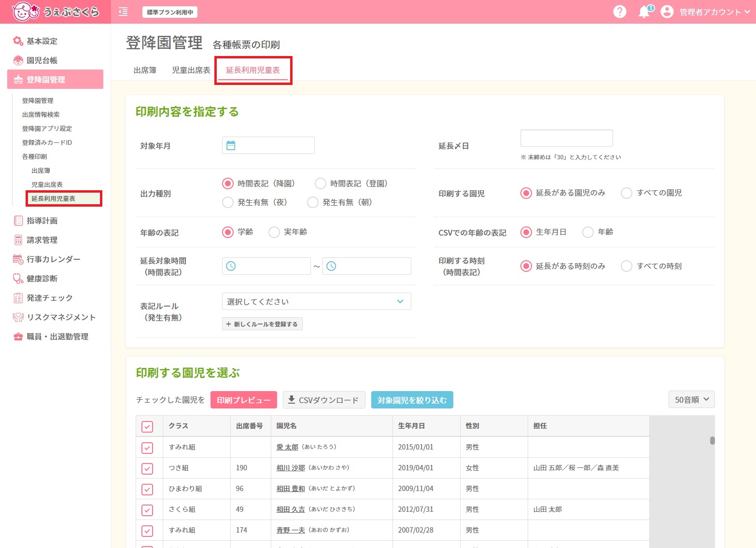Viewport: 756px width, 548px height.
Task: Click the child face icon for 園児台帳
Action: pyautogui.click(x=18, y=60)
